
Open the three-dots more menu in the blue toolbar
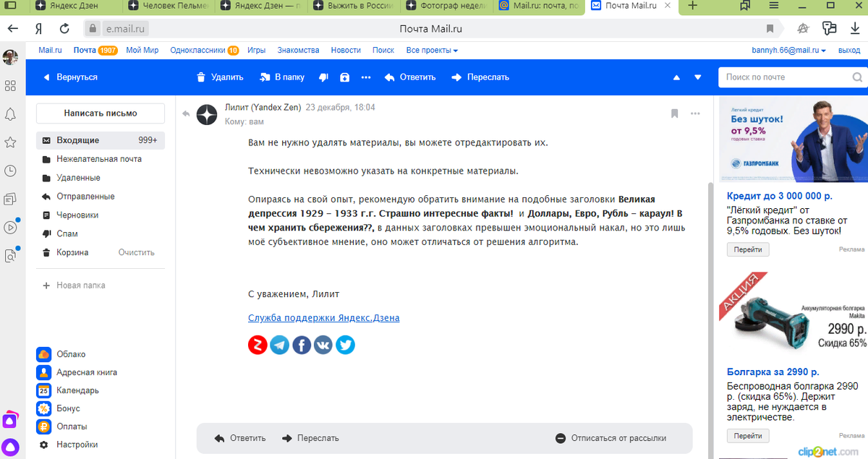click(366, 77)
